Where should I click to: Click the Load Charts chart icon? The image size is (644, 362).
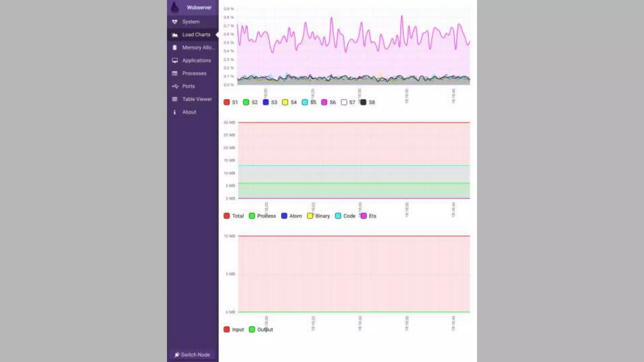click(175, 35)
